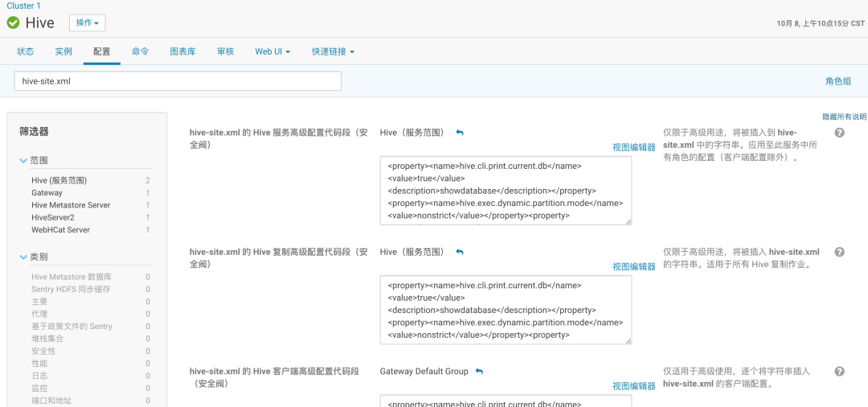Click the 筛选器 panel heading
The width and height of the screenshot is (868, 407).
pyautogui.click(x=35, y=132)
